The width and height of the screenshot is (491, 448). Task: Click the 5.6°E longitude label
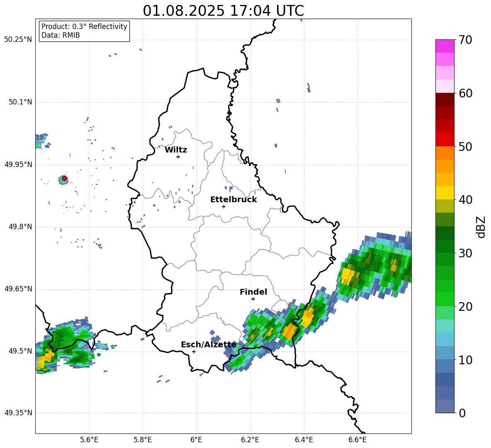click(x=89, y=440)
